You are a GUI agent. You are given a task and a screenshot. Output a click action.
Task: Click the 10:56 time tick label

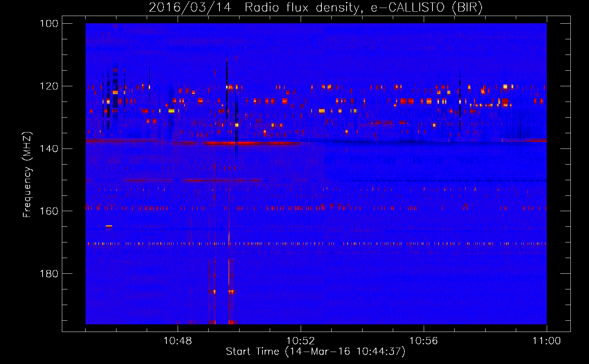click(x=424, y=341)
